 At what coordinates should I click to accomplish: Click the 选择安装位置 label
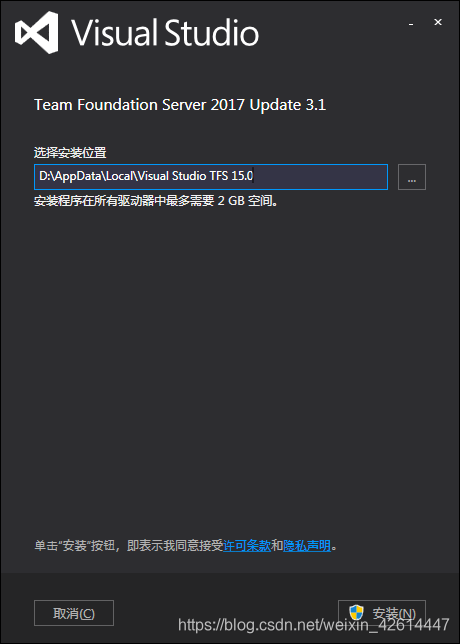tap(70, 153)
